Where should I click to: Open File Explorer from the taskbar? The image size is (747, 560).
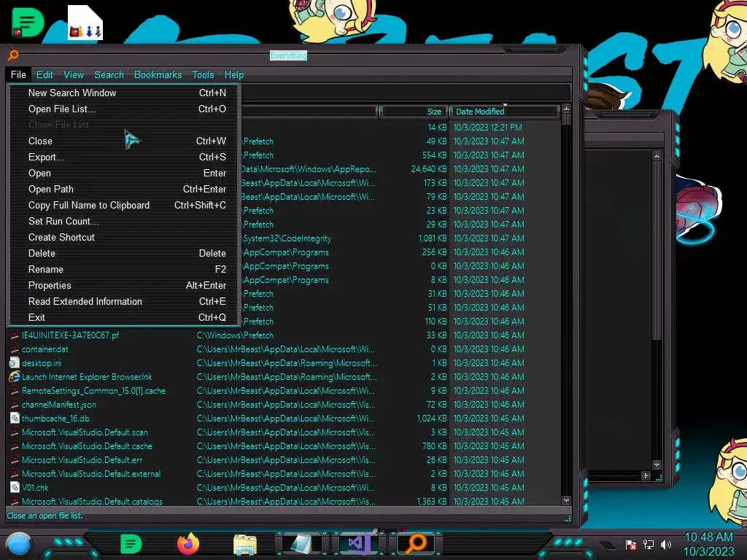(245, 545)
